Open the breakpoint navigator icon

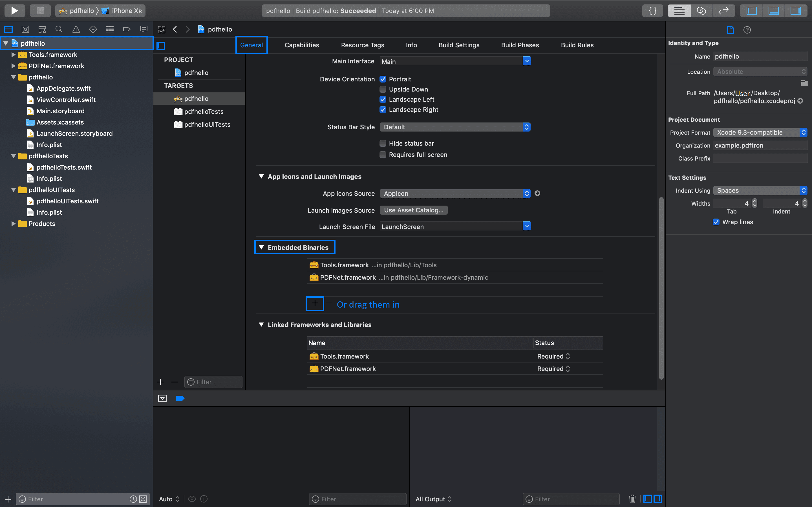pyautogui.click(x=127, y=30)
